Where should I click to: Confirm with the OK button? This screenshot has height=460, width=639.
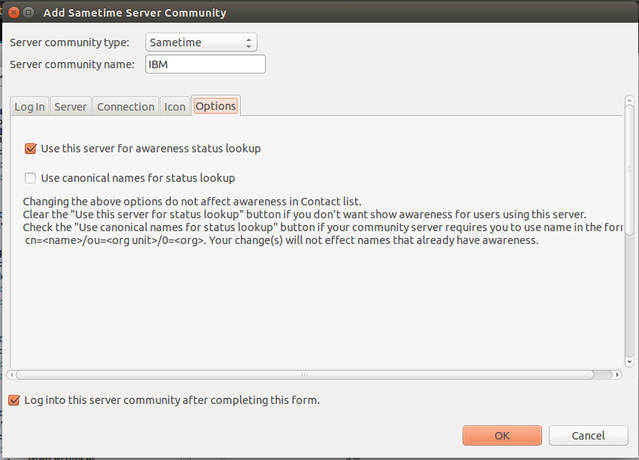pyautogui.click(x=502, y=436)
